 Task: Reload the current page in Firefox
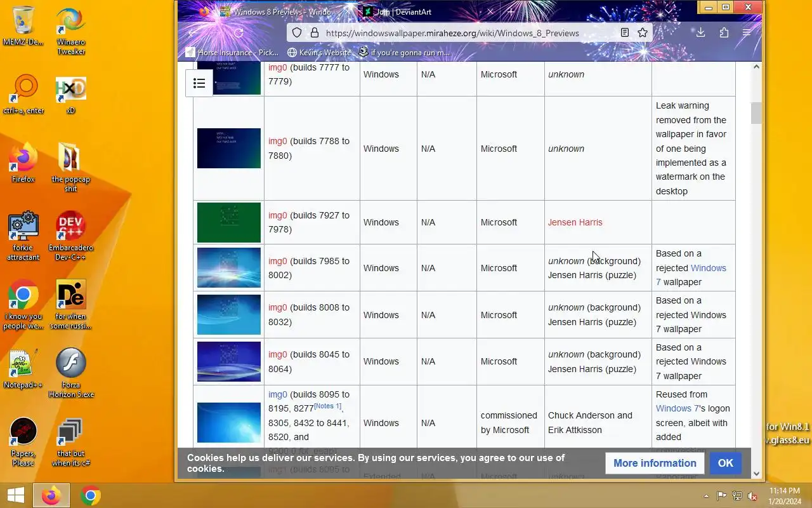pyautogui.click(x=239, y=32)
